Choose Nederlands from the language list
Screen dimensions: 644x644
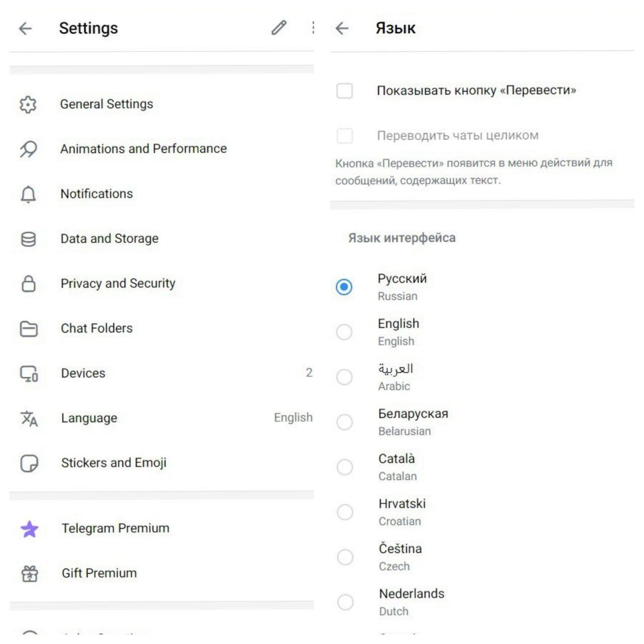click(345, 602)
